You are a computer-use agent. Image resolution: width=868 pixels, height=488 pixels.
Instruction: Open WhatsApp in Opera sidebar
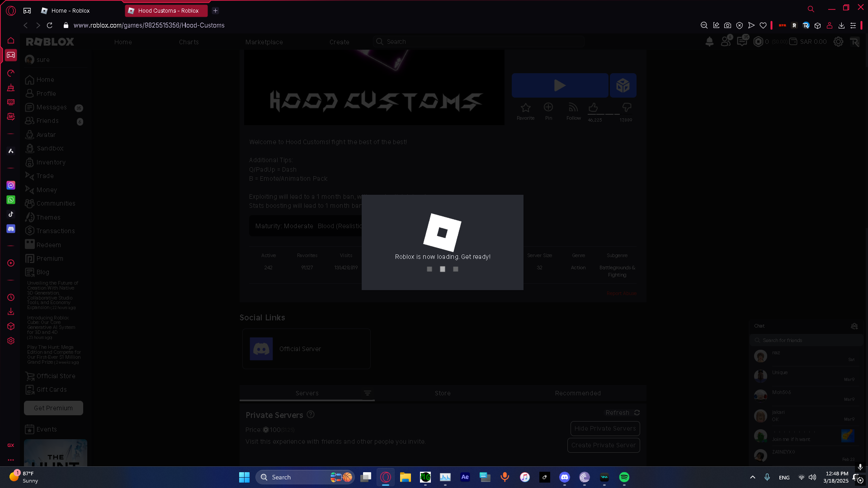(x=11, y=200)
